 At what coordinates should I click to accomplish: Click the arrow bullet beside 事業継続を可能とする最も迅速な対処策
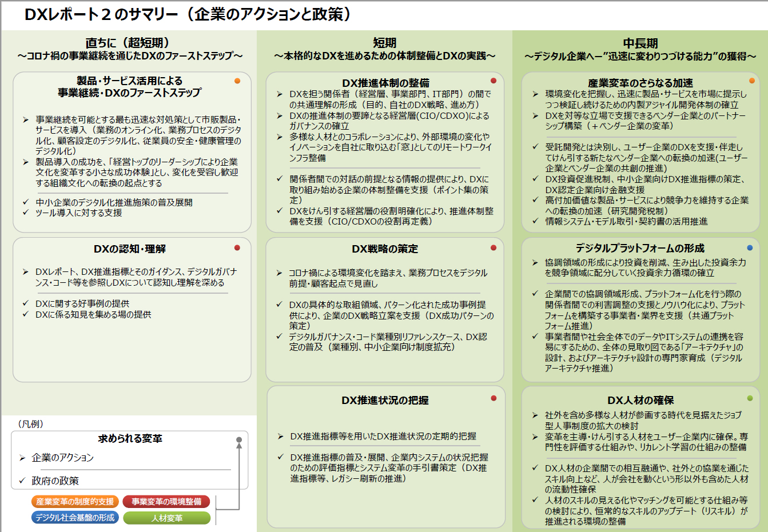coord(26,120)
